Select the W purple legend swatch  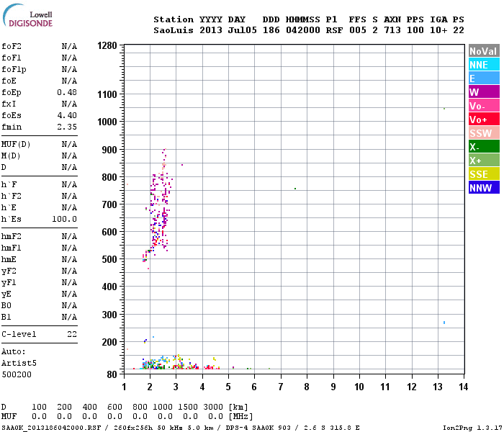coord(484,92)
